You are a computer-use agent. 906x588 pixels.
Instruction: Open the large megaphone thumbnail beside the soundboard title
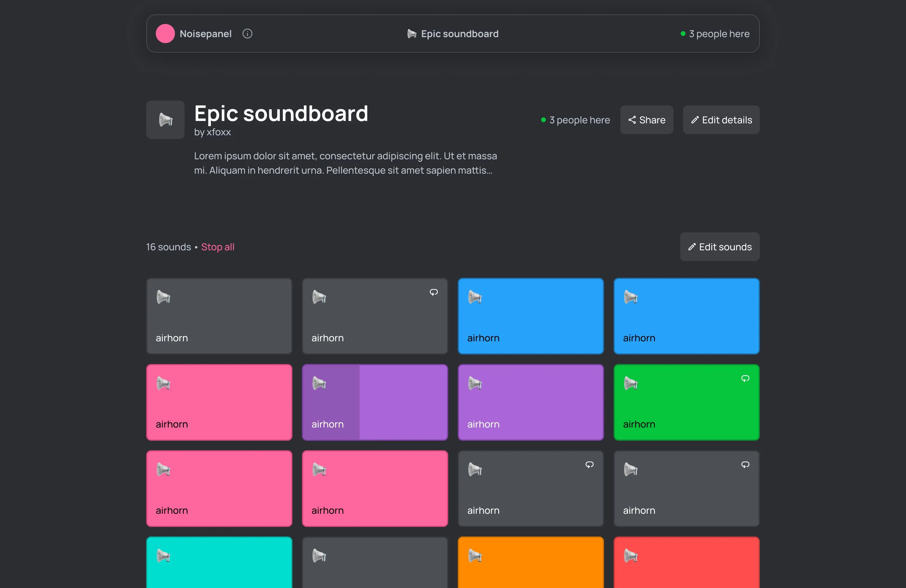point(165,120)
